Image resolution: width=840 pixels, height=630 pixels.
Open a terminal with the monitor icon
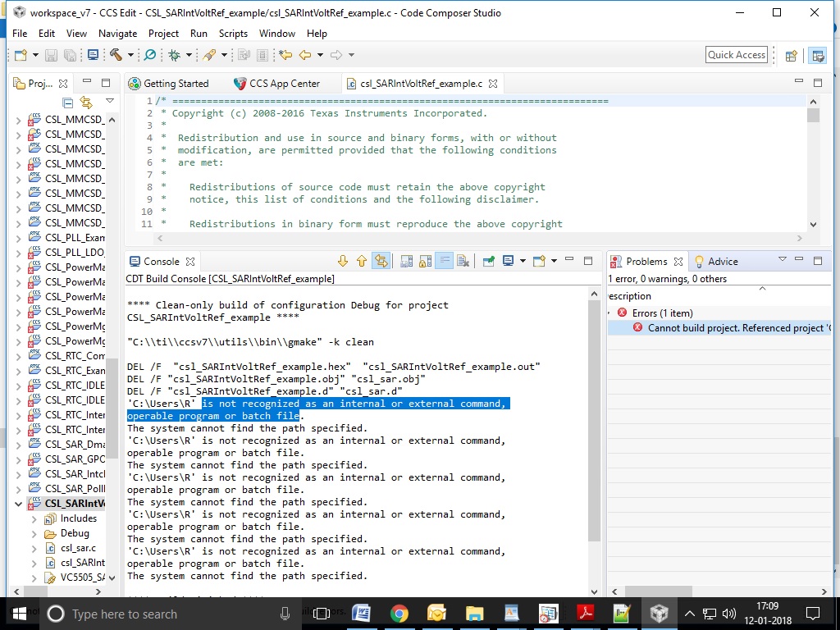[93, 55]
